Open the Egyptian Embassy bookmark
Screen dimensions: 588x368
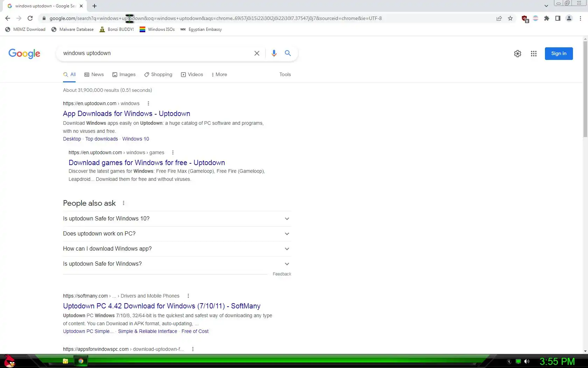pyautogui.click(x=201, y=29)
